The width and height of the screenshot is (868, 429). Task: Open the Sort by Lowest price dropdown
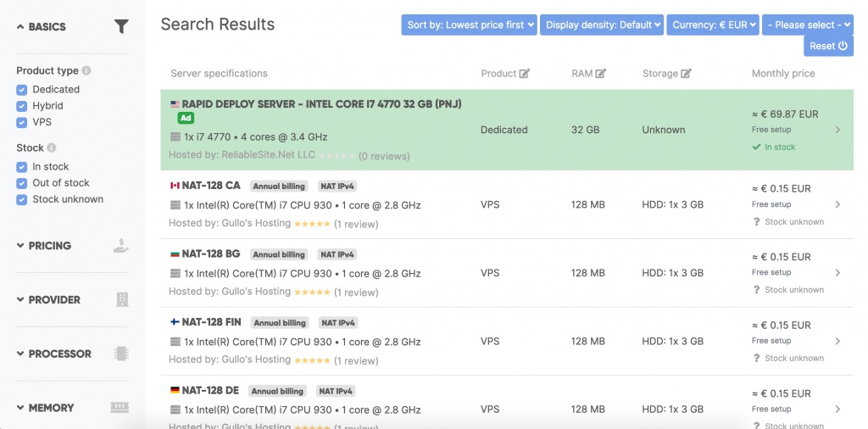coord(470,25)
